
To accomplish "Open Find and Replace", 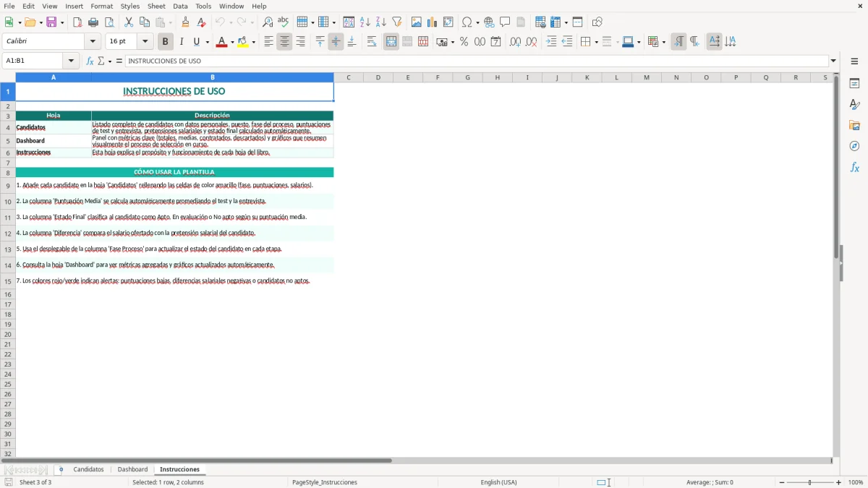I will (x=268, y=22).
